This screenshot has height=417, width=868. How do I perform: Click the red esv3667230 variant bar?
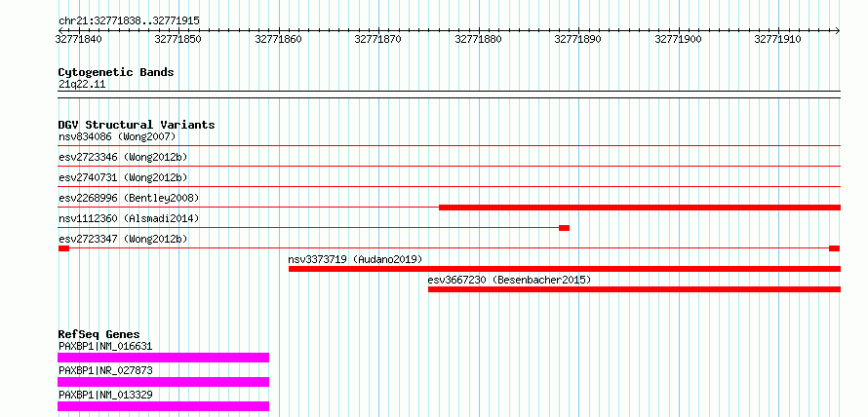[634, 289]
